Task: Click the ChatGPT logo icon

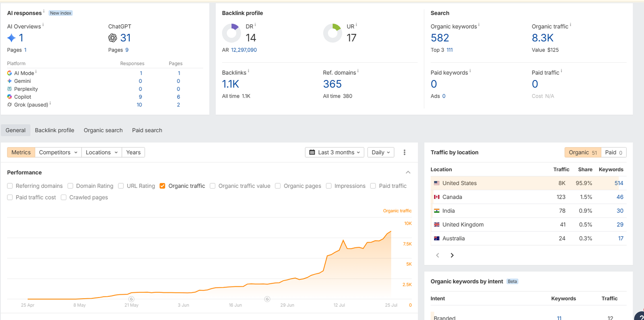Action: (113, 38)
